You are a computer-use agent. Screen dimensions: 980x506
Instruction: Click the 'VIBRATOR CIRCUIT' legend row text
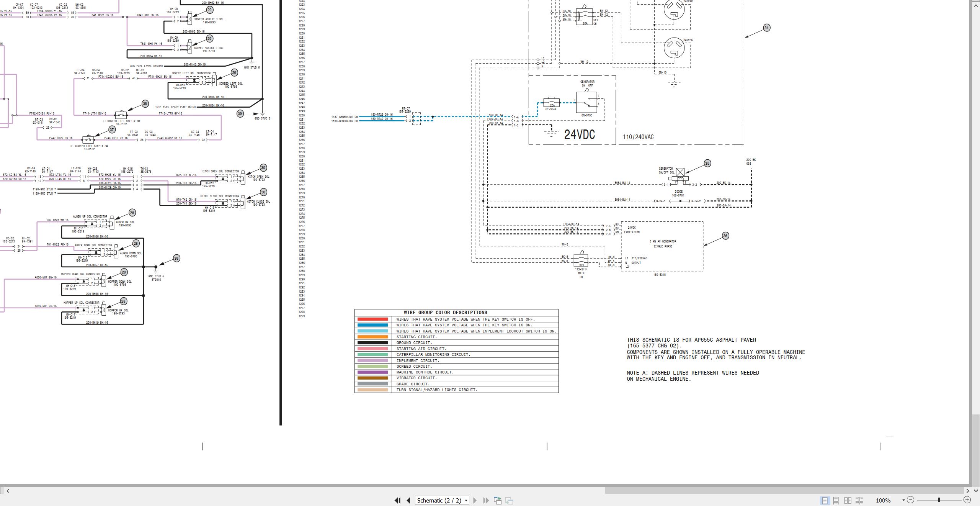point(416,378)
